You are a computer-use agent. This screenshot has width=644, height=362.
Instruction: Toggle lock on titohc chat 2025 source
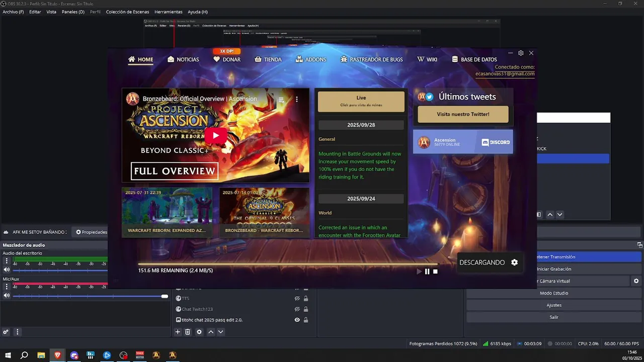click(x=306, y=320)
